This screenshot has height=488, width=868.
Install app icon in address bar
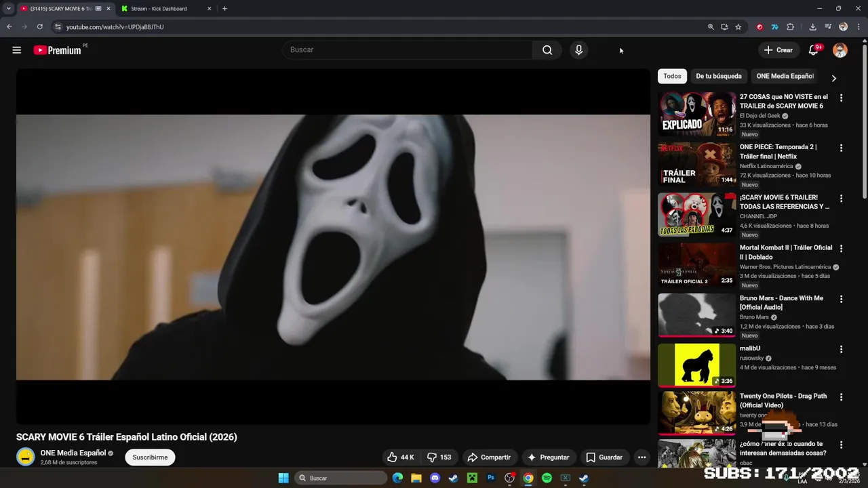click(x=724, y=27)
